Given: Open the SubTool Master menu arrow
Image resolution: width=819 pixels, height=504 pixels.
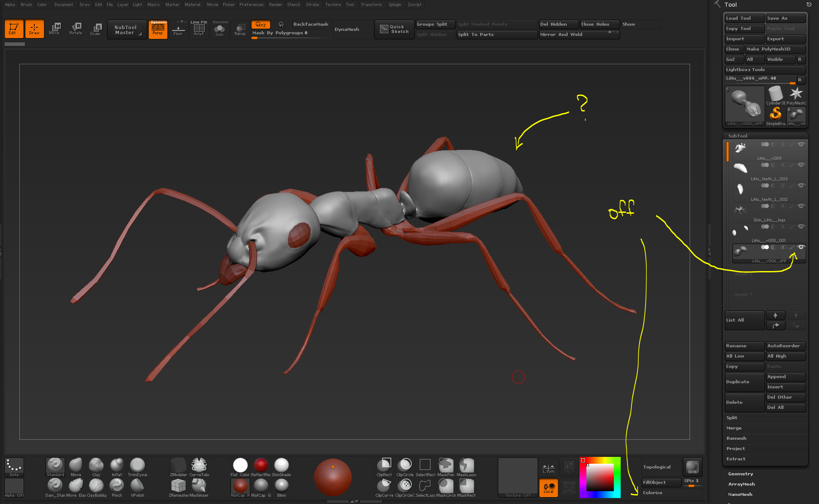Looking at the screenshot, I should pos(140,34).
